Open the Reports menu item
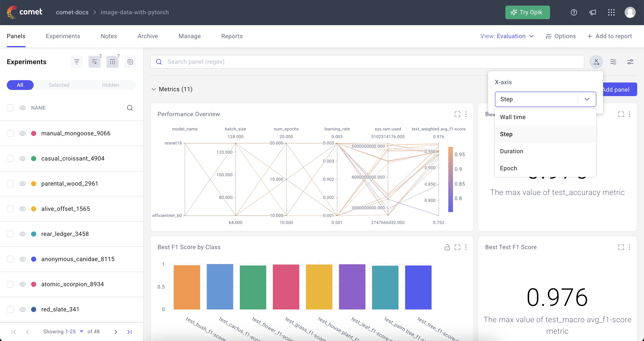 [x=232, y=36]
